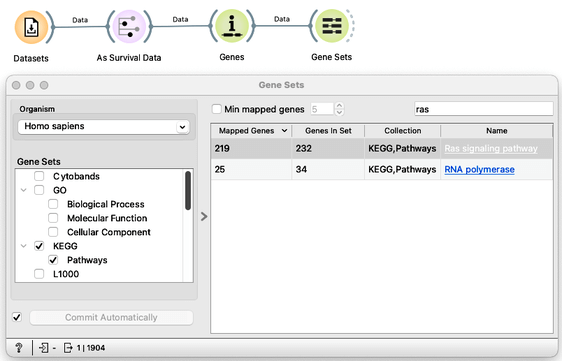Screen dimensions: 562x361
Task: Open the Homo sapiens organism dropdown
Action: pyautogui.click(x=104, y=127)
